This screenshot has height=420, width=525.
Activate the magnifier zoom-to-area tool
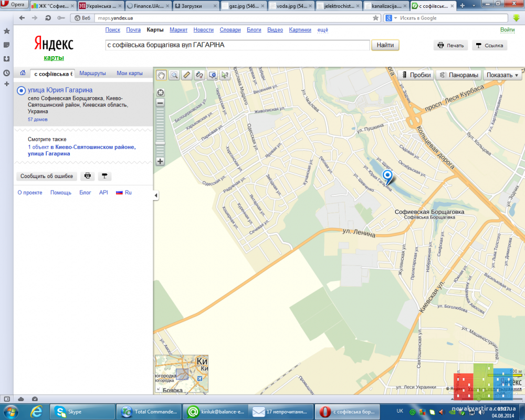coord(174,75)
